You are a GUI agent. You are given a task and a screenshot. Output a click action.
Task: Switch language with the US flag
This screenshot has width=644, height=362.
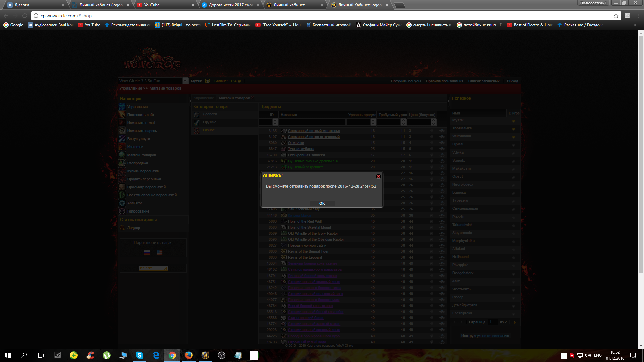coord(159,253)
